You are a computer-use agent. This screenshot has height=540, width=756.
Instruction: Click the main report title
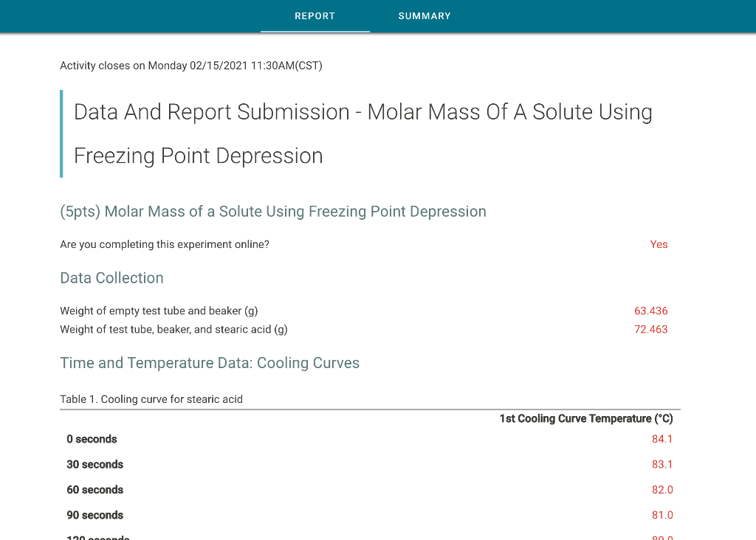(362, 134)
